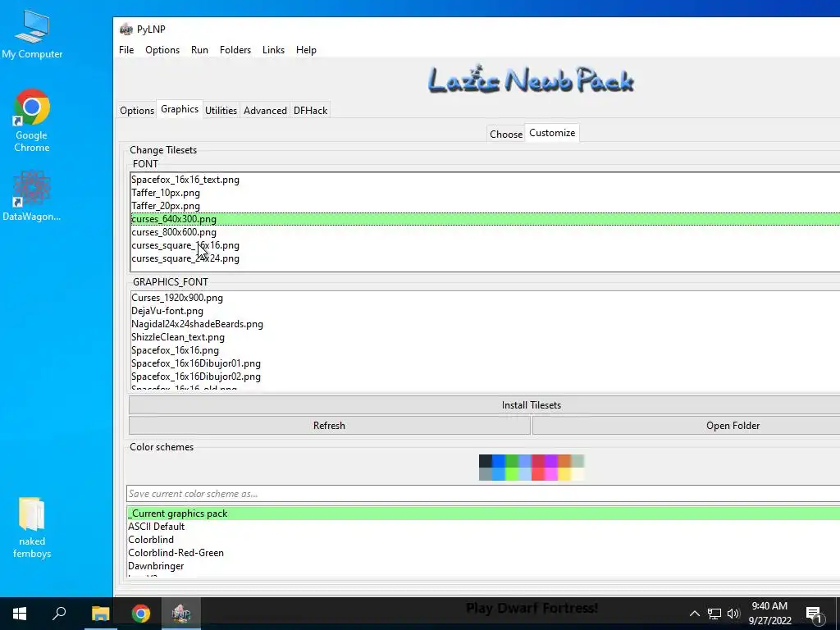Click the color scheme preview palette
This screenshot has height=630, width=840.
click(532, 467)
